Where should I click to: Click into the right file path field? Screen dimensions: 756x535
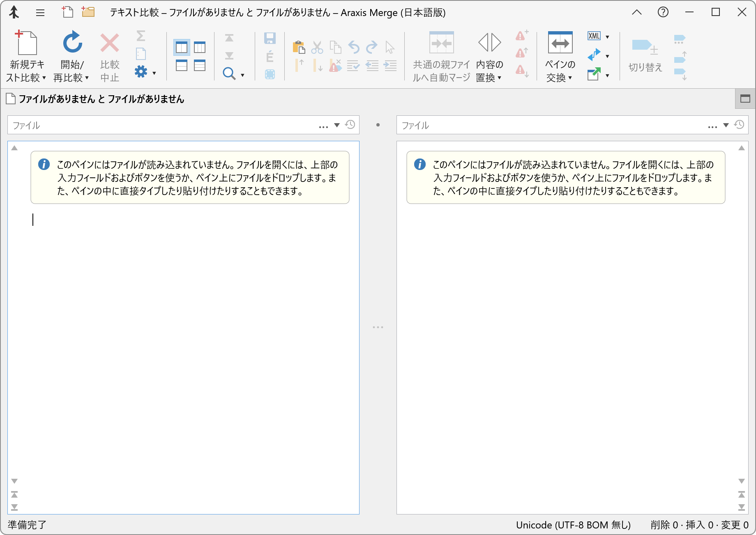pos(551,125)
